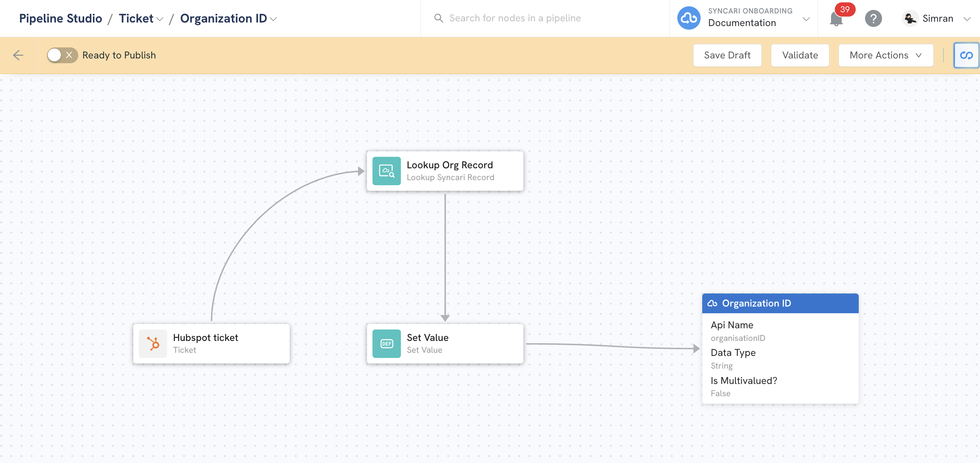Select the Set Value DEF node icon

pyautogui.click(x=386, y=344)
